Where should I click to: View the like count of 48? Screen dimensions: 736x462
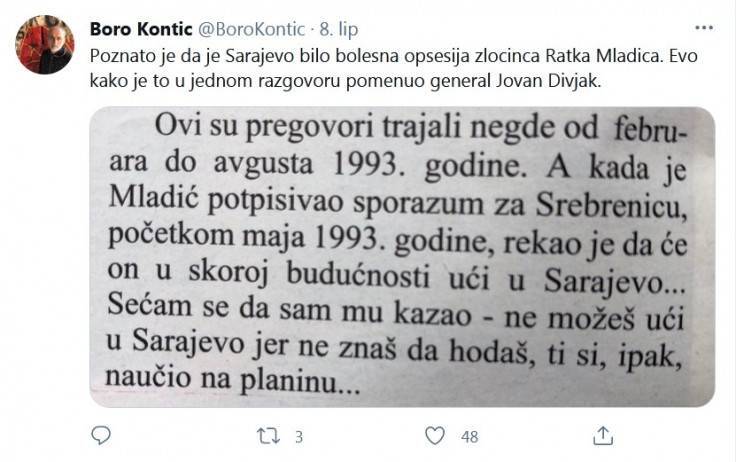[469, 437]
